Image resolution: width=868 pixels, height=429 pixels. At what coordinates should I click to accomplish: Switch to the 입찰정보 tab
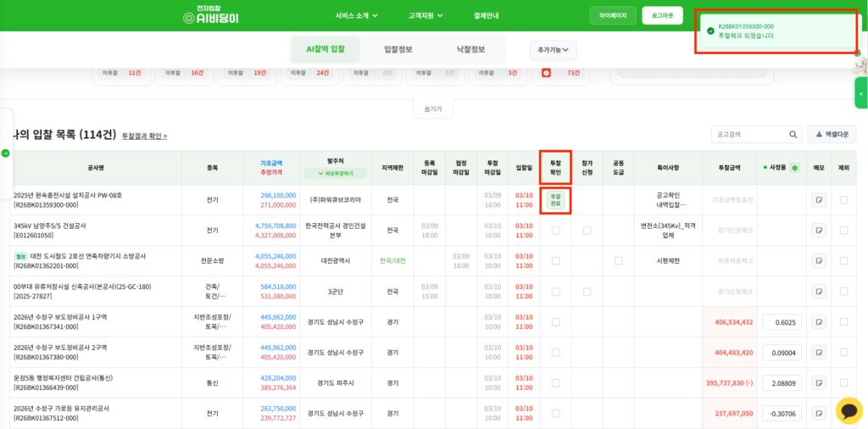[398, 49]
